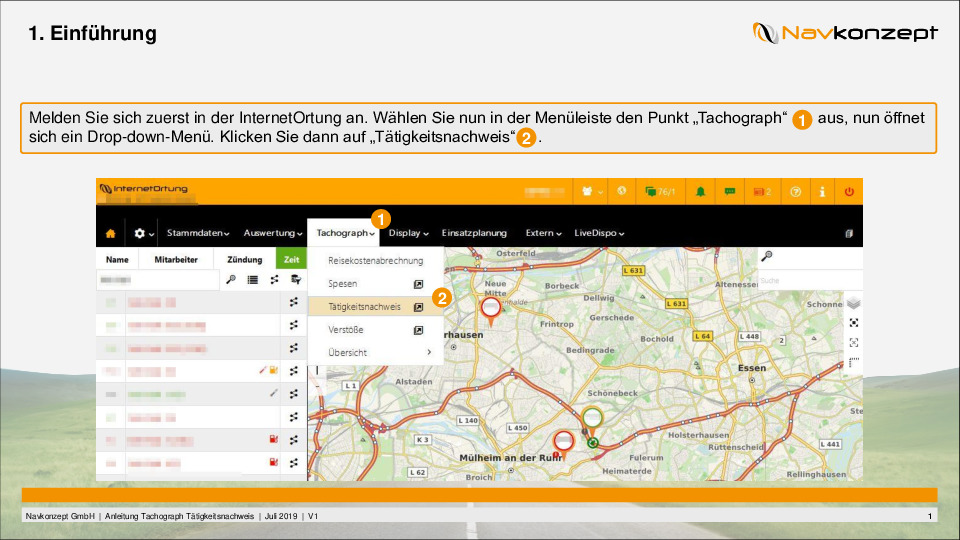Open the settings gear menu
960x540 pixels.
143,233
